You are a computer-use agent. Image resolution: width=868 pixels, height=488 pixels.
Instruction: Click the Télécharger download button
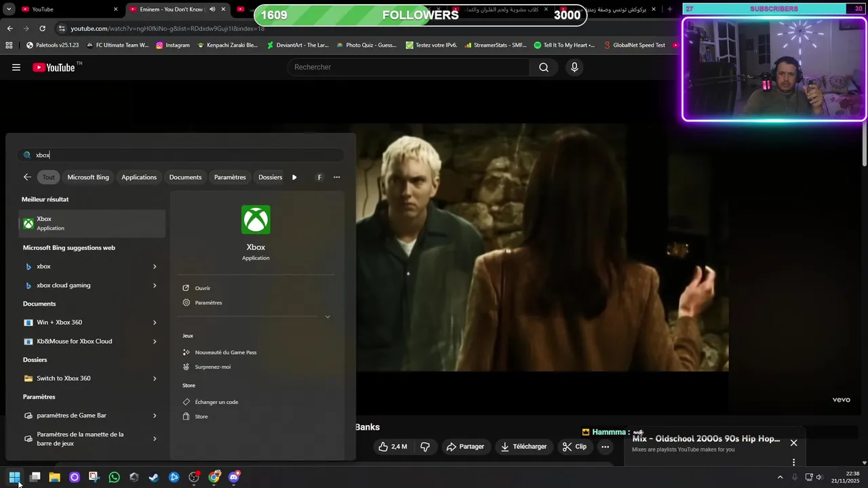(524, 447)
